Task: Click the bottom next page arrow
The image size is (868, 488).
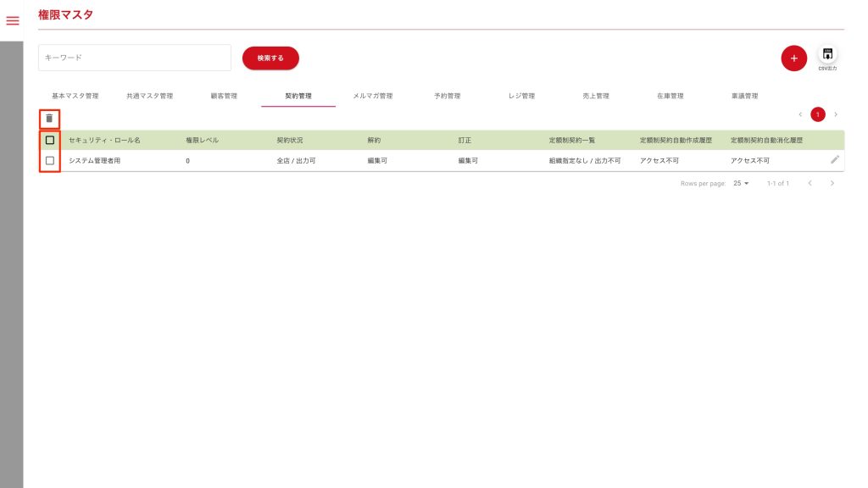Action: [832, 183]
